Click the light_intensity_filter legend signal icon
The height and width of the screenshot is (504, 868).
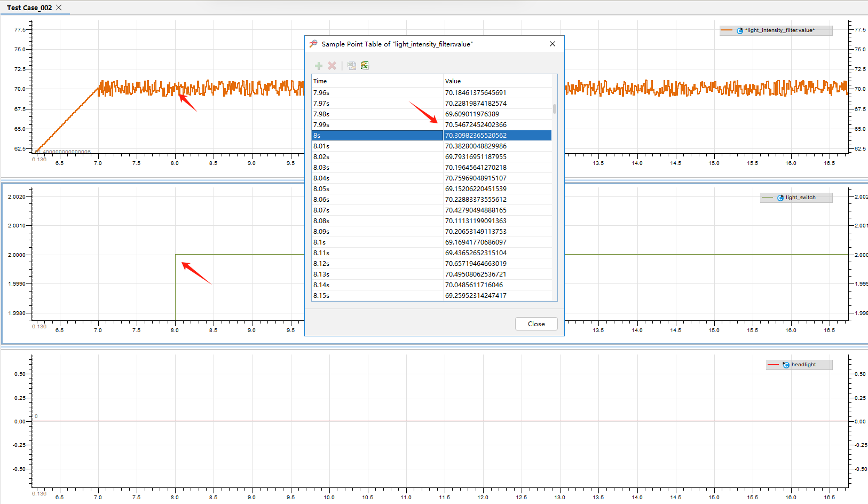740,30
